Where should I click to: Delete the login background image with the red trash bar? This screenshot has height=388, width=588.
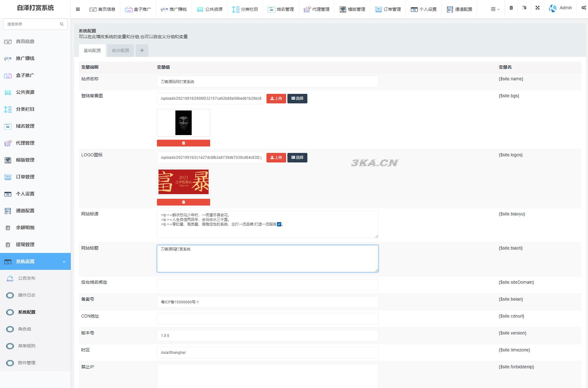click(x=183, y=143)
